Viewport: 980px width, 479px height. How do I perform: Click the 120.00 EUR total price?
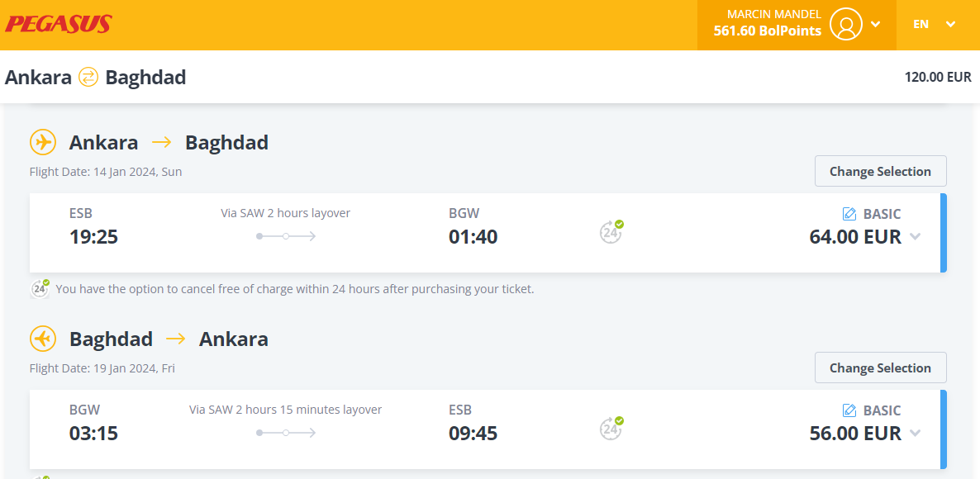(x=938, y=78)
